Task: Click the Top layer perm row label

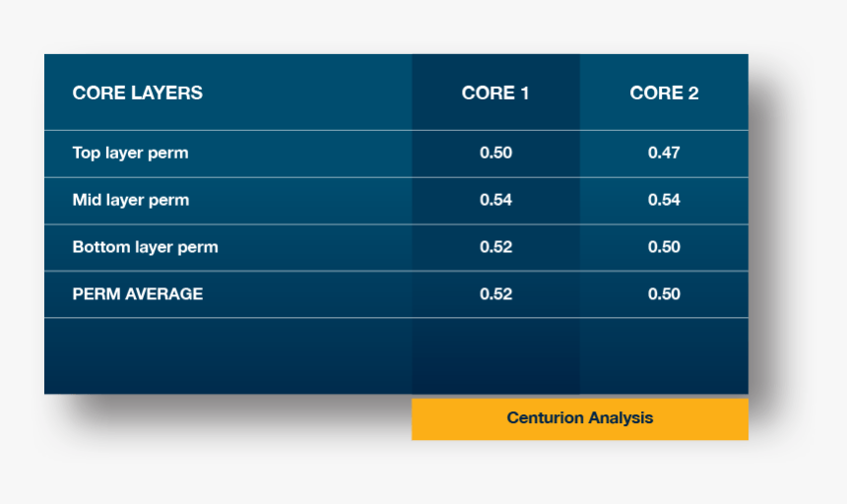Action: (x=130, y=154)
